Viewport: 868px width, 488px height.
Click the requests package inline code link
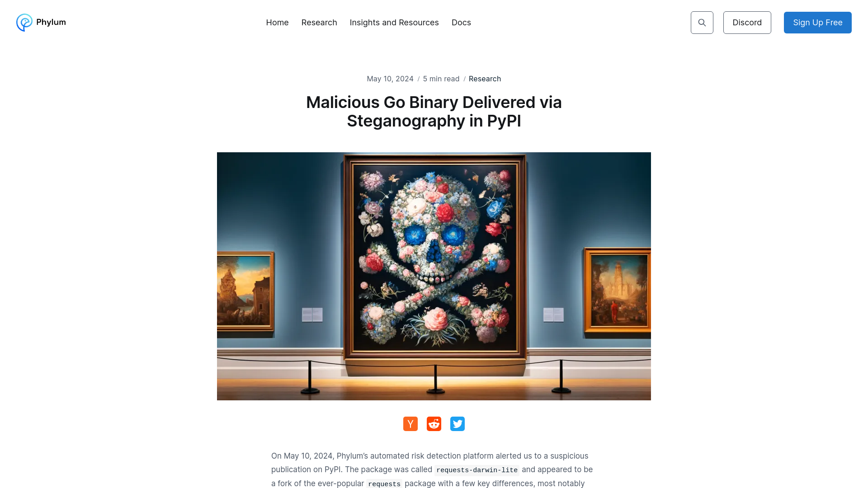pyautogui.click(x=384, y=483)
